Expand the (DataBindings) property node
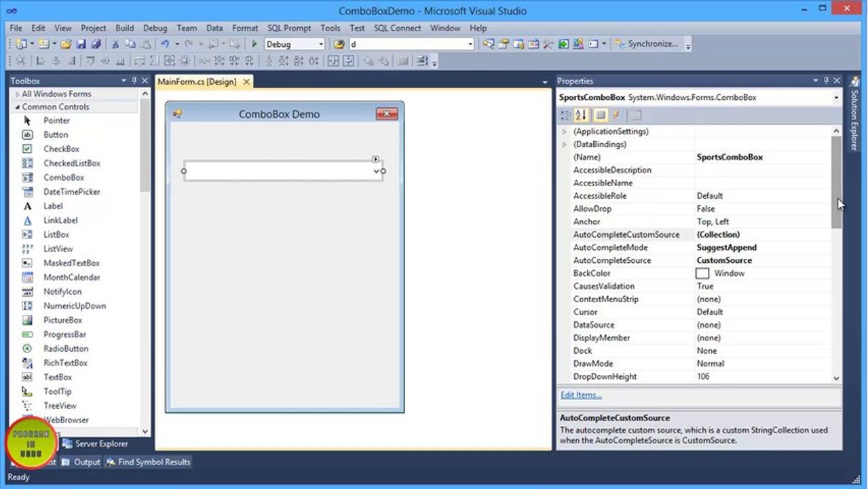Viewport: 868px width, 489px height. (565, 144)
